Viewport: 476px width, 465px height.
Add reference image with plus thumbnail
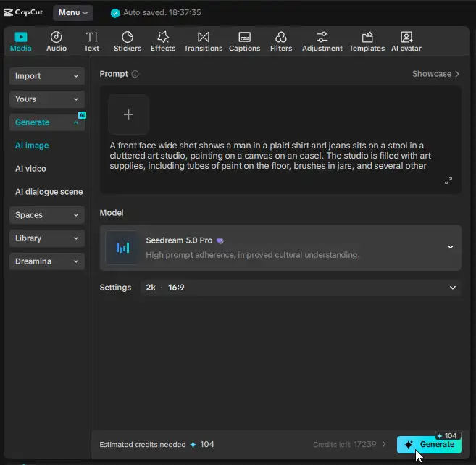[128, 114]
